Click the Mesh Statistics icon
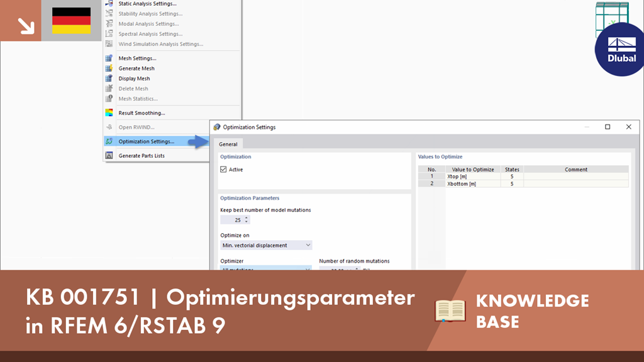This screenshot has width=644, height=362. (x=109, y=99)
